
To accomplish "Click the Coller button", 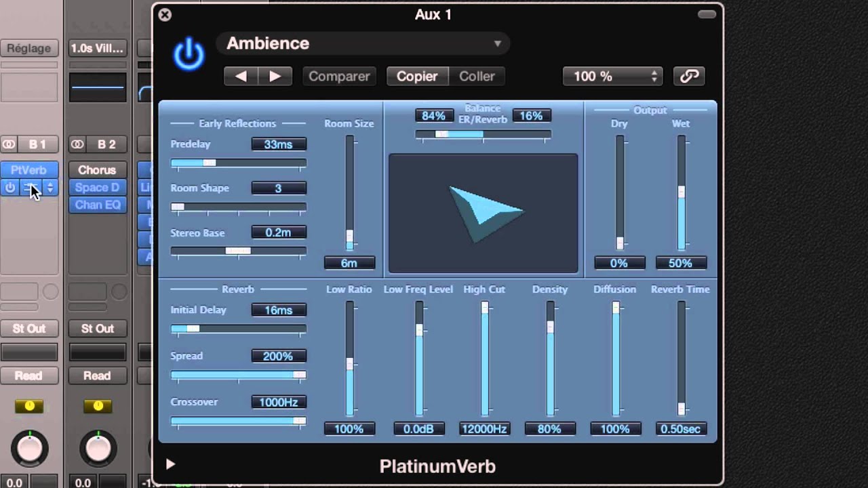I will [x=477, y=77].
